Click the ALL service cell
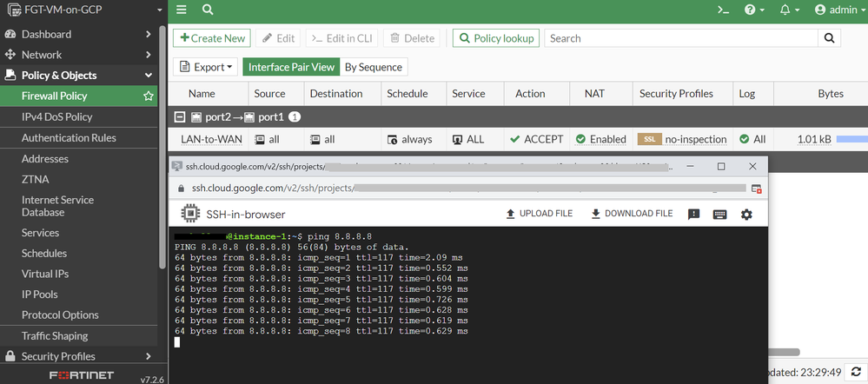Viewport: 868px width, 384px height. click(468, 139)
